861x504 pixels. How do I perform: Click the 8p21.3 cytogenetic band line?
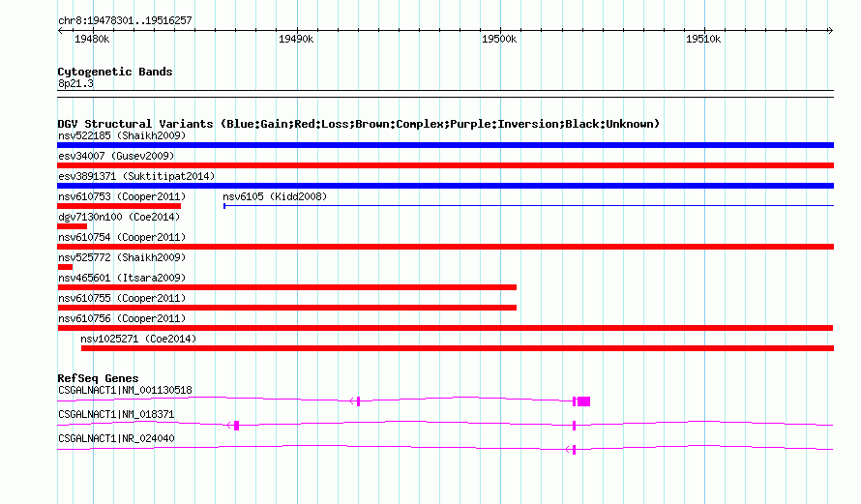point(445,94)
